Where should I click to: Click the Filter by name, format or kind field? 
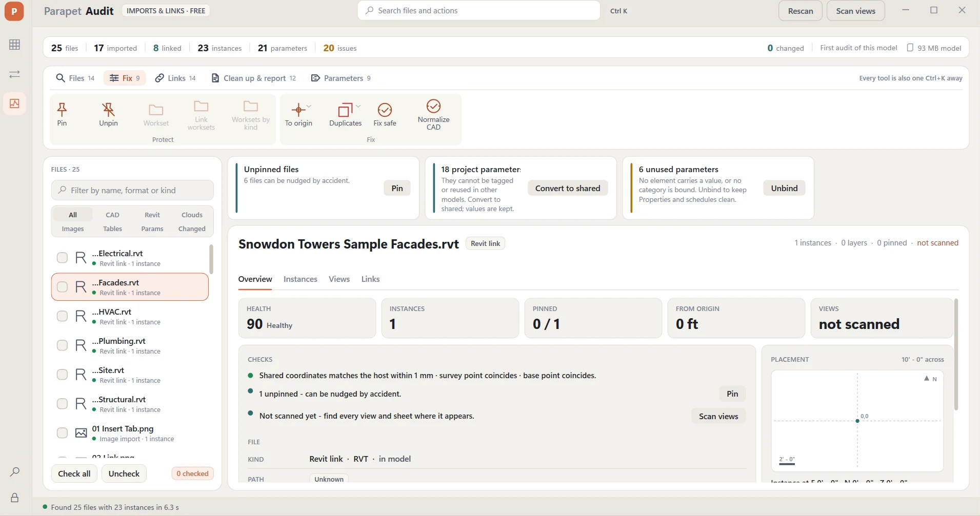(x=132, y=190)
